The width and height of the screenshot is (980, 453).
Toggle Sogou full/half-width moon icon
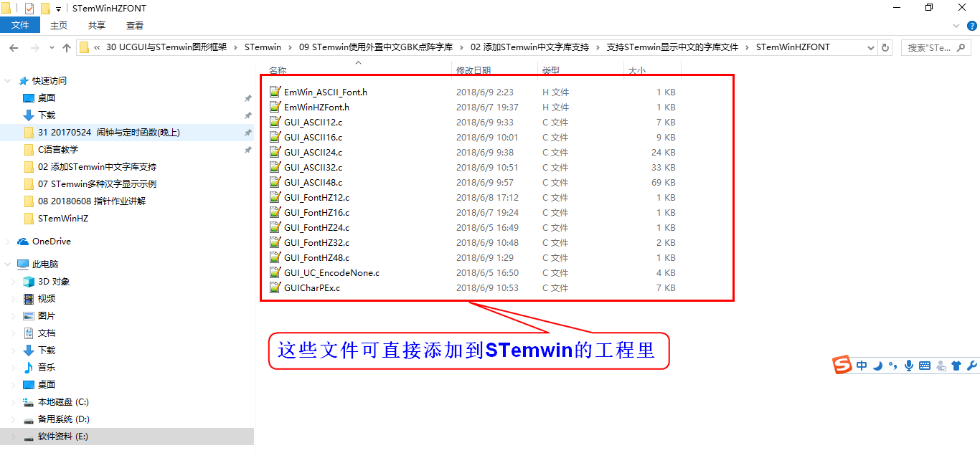tap(878, 366)
